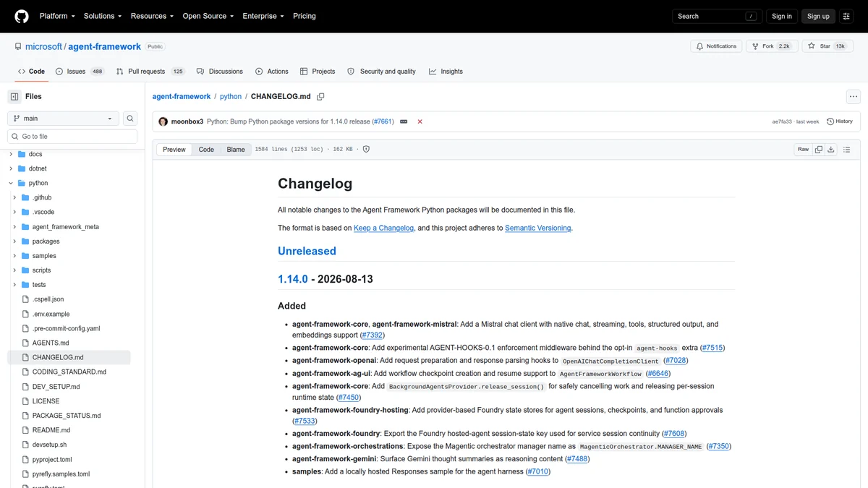
Task: Collapse the python folder chevron
Action: pos(11,183)
